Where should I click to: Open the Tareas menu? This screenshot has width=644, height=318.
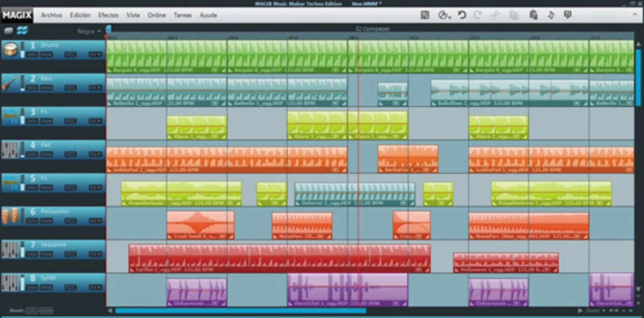(182, 15)
